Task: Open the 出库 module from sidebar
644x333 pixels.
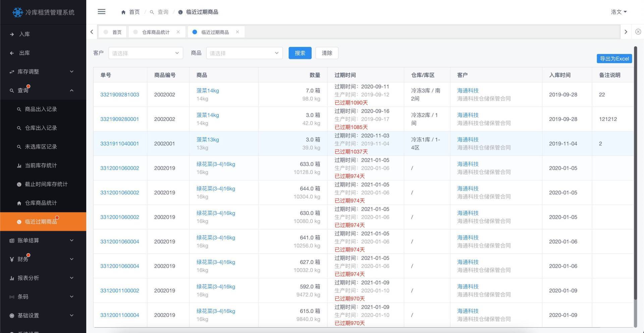Action: 24,53
